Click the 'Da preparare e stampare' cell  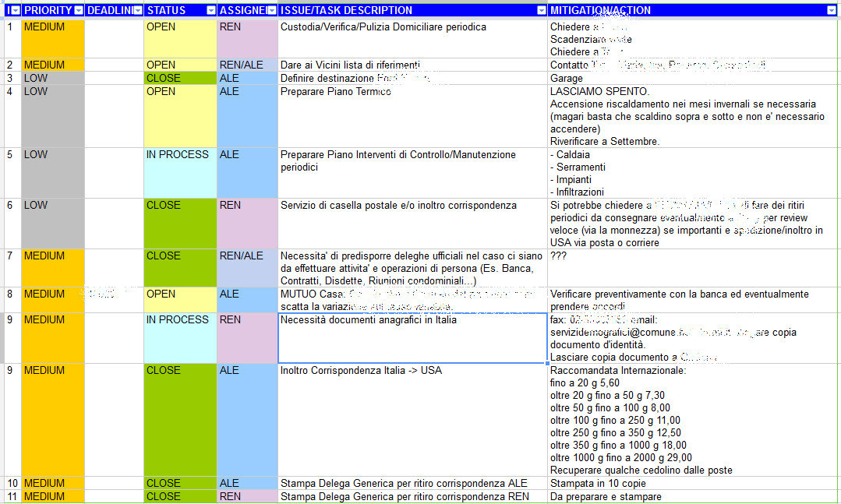[694, 496]
